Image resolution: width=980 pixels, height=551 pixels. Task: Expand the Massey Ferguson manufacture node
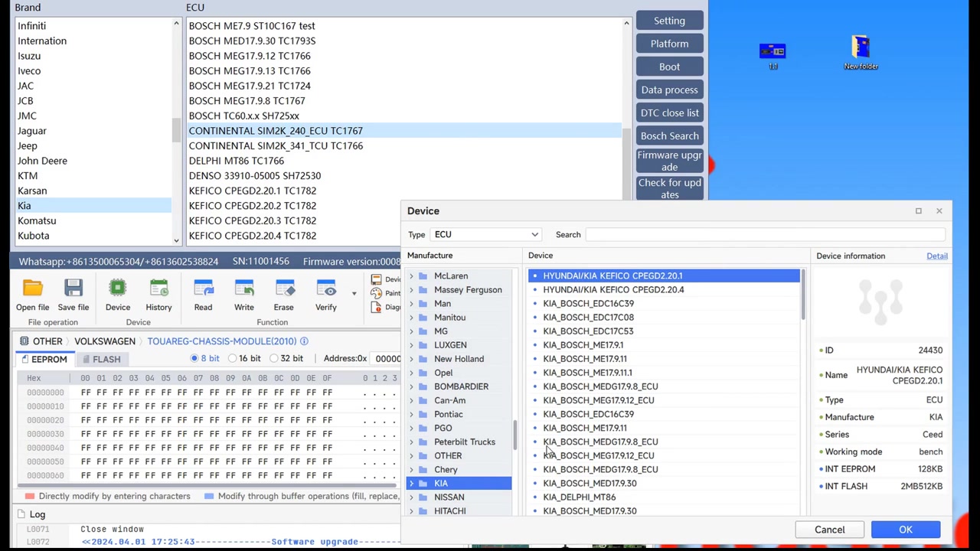click(411, 290)
